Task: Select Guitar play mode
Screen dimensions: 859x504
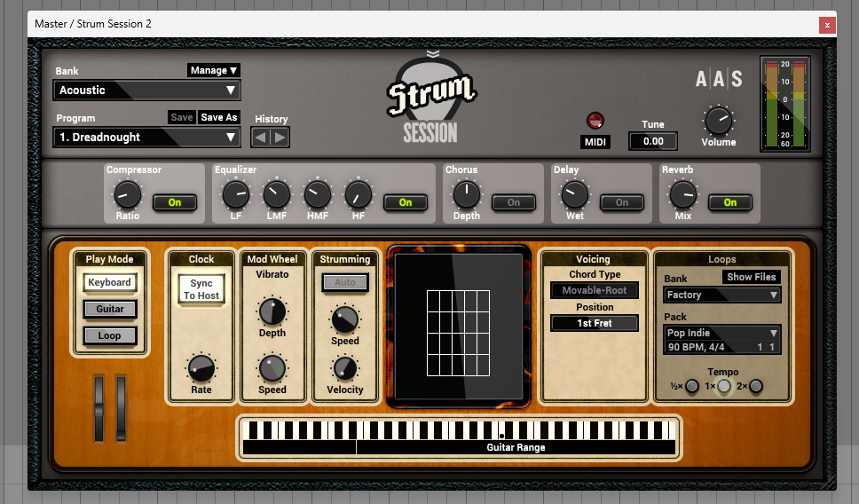Action: coord(109,309)
